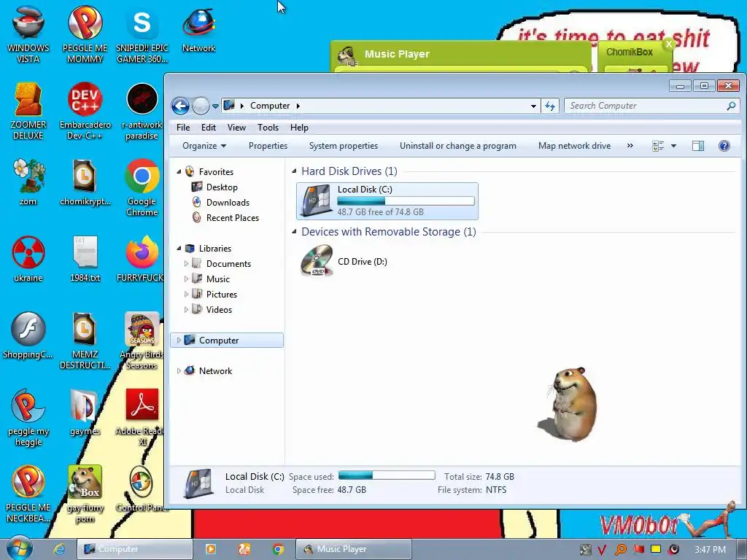This screenshot has height=560, width=747.
Task: Click the Forward arrow in Explorer
Action: click(201, 106)
